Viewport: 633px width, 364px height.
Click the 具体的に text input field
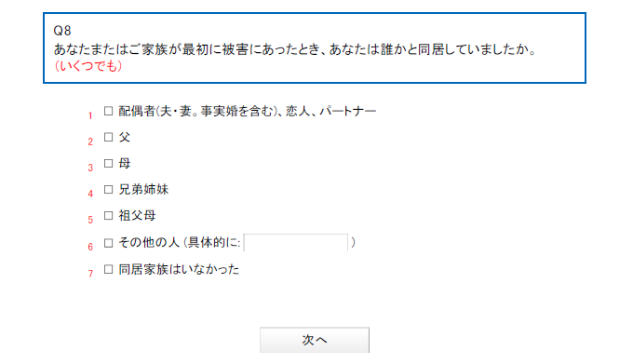pos(295,243)
